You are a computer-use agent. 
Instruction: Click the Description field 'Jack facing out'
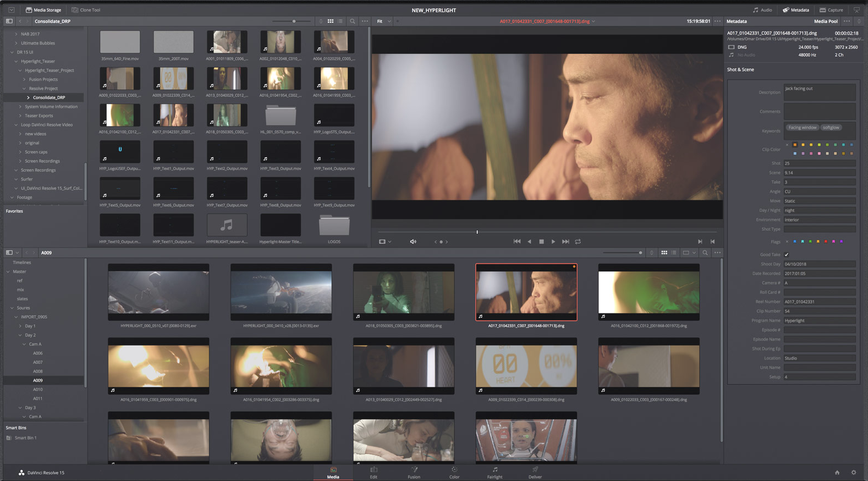point(820,92)
